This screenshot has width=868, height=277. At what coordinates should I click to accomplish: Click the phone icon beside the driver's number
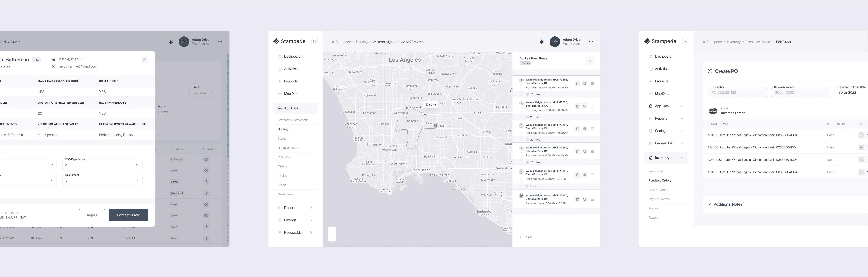tap(54, 59)
